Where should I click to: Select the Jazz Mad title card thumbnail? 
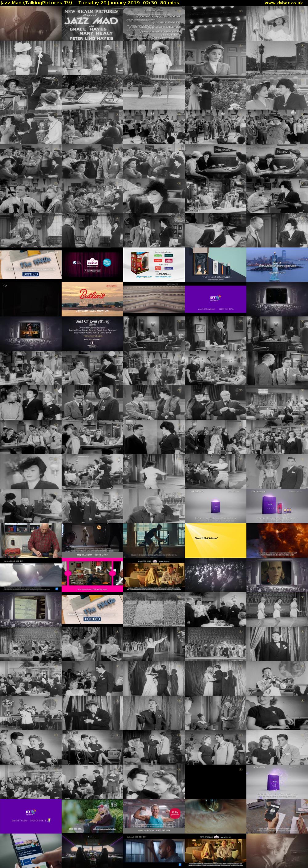92,24
